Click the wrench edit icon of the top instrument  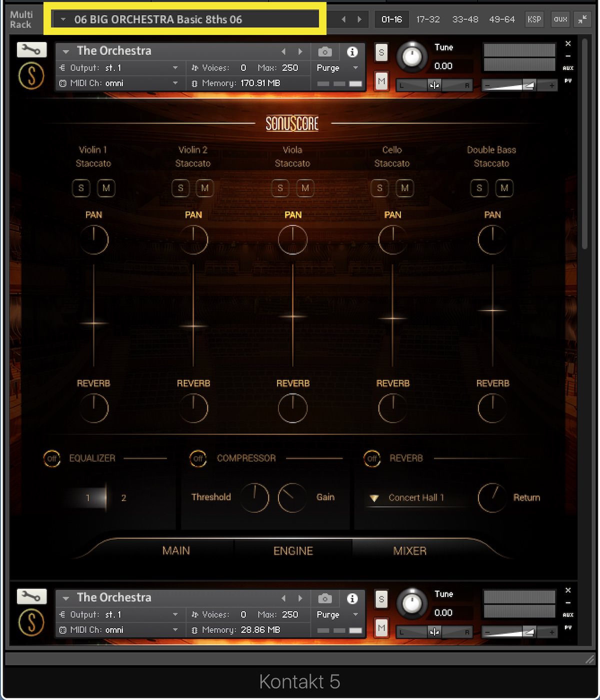[31, 49]
